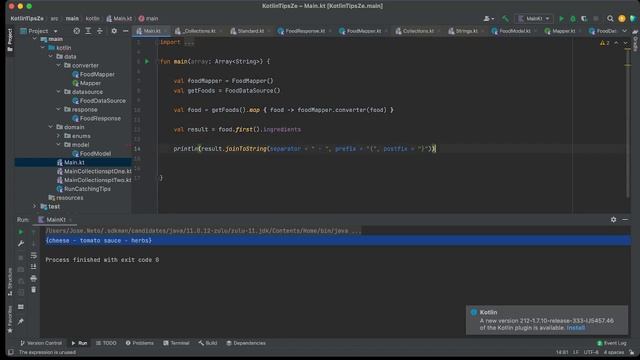Click the UTF-8 encoding status entry
Image resolution: width=640 pixels, height=360 pixels.
point(591,352)
